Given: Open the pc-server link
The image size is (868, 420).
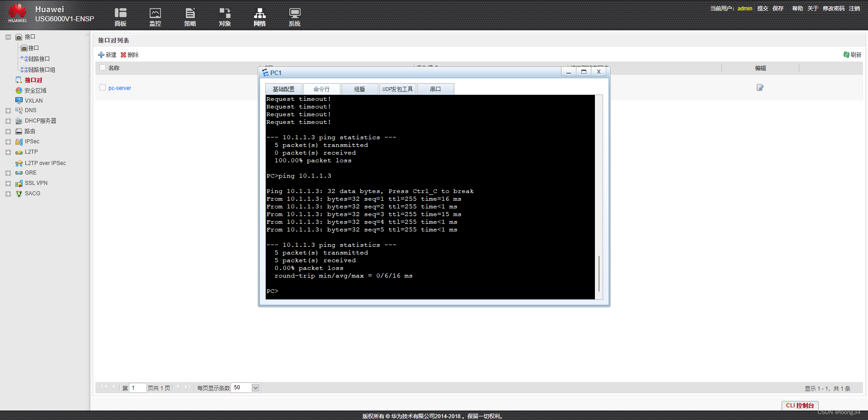Looking at the screenshot, I should click(120, 88).
